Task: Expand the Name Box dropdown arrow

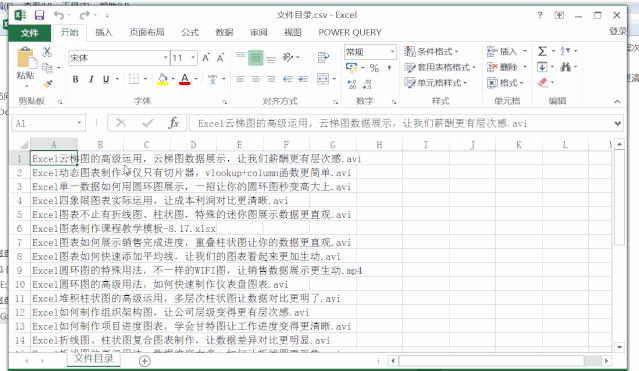Action: 79,123
